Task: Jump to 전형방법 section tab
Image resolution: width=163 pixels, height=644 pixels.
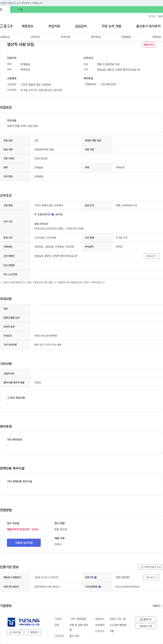Action: 126,37
